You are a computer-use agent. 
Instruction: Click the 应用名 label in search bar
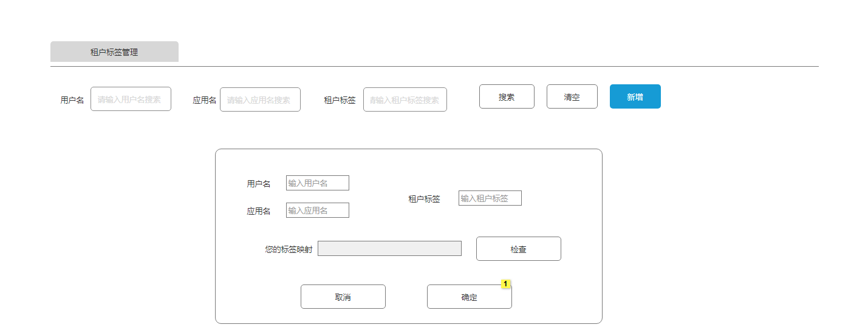[x=205, y=100]
